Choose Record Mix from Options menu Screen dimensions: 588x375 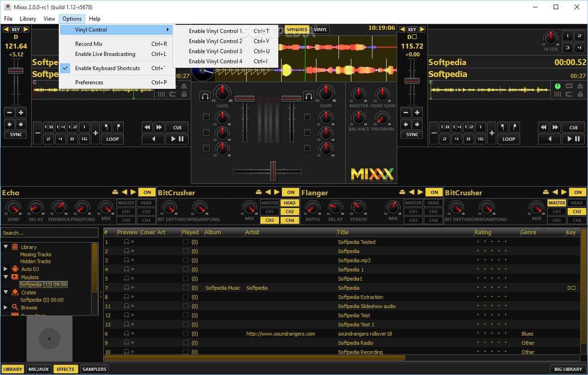pos(117,44)
